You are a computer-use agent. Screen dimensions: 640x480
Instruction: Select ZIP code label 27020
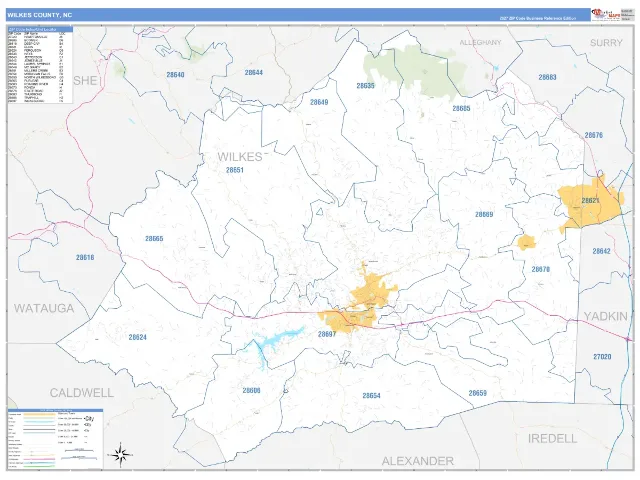coord(602,357)
